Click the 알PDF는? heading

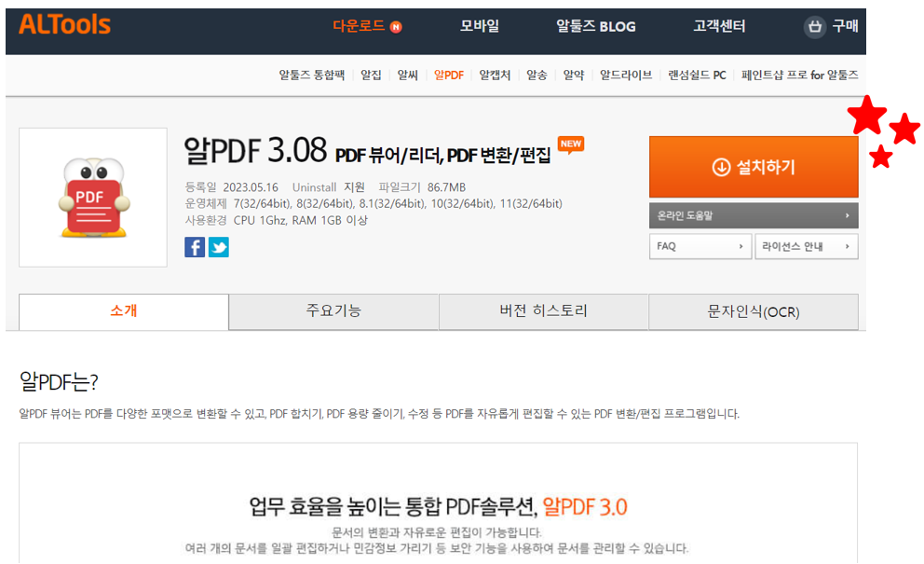[59, 381]
